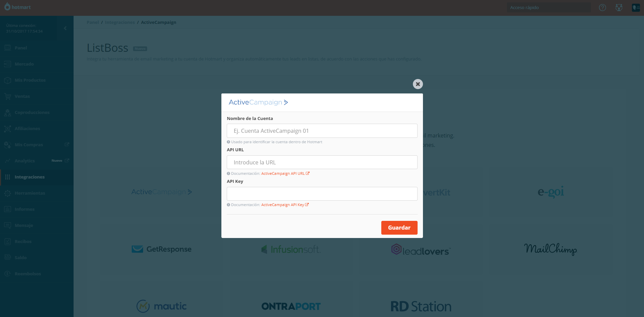Open Recibos in the sidebar

click(37, 241)
